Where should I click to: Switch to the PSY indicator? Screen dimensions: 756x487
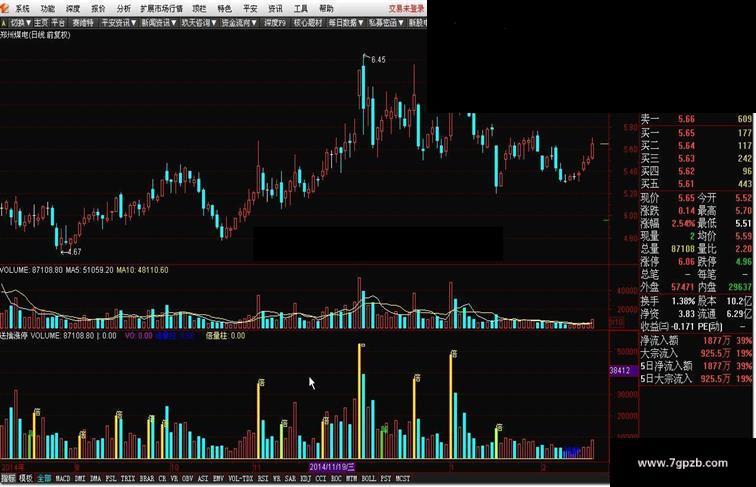point(386,478)
